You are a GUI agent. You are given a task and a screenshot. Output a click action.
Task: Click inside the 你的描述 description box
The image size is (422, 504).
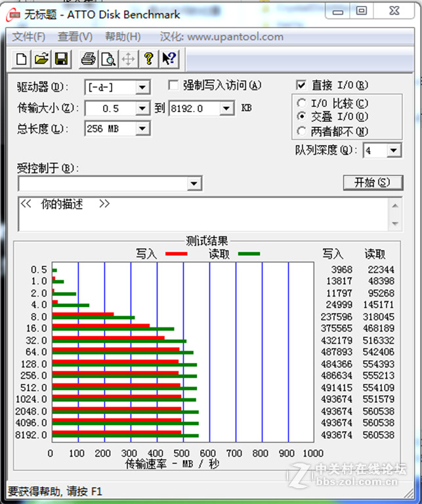coord(203,215)
